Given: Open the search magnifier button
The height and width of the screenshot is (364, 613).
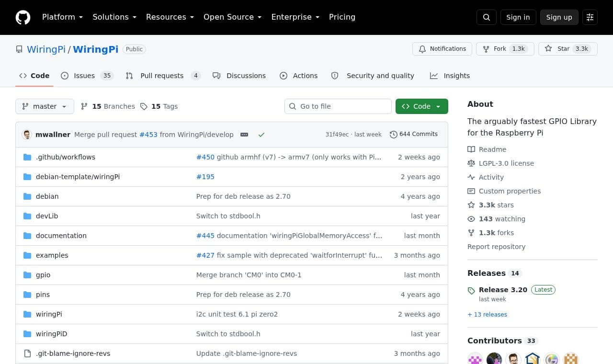Looking at the screenshot, I should point(486,17).
